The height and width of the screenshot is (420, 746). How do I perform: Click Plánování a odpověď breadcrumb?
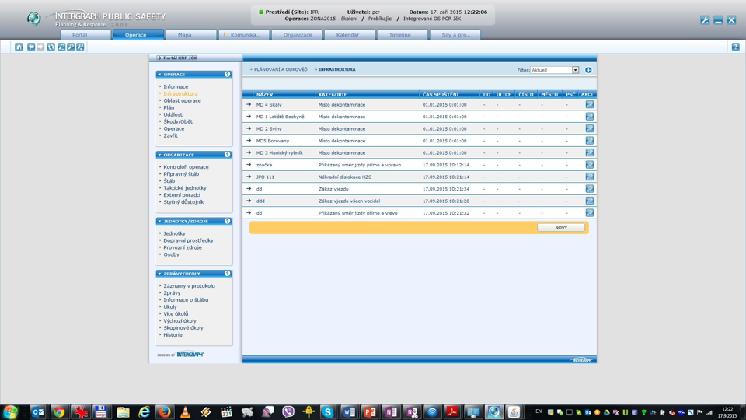pyautogui.click(x=279, y=69)
